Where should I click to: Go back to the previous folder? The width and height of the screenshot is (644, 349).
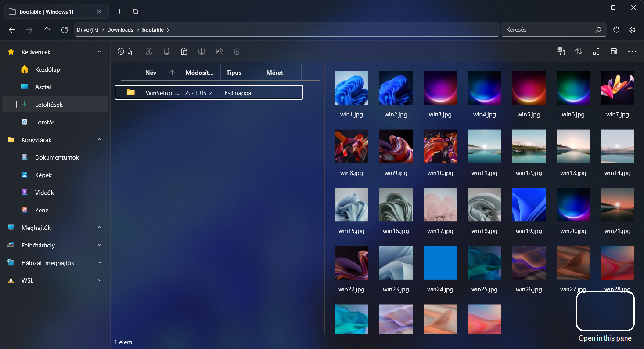(x=12, y=30)
